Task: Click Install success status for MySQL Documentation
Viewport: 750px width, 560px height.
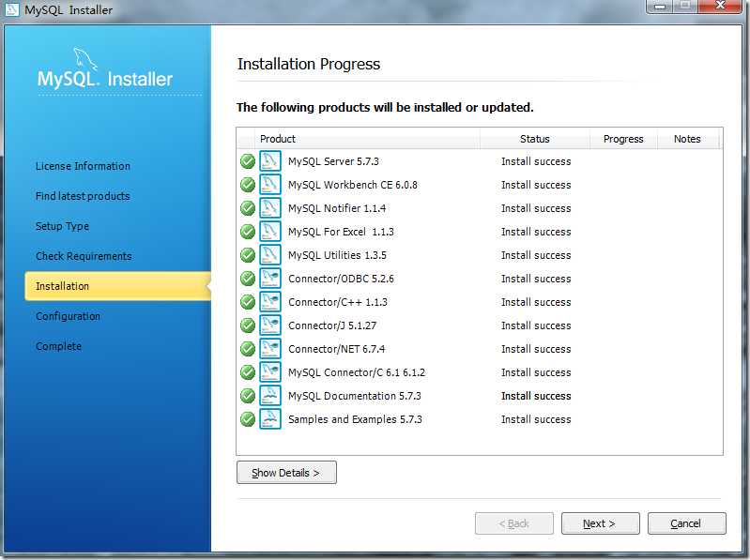Action: coord(536,396)
